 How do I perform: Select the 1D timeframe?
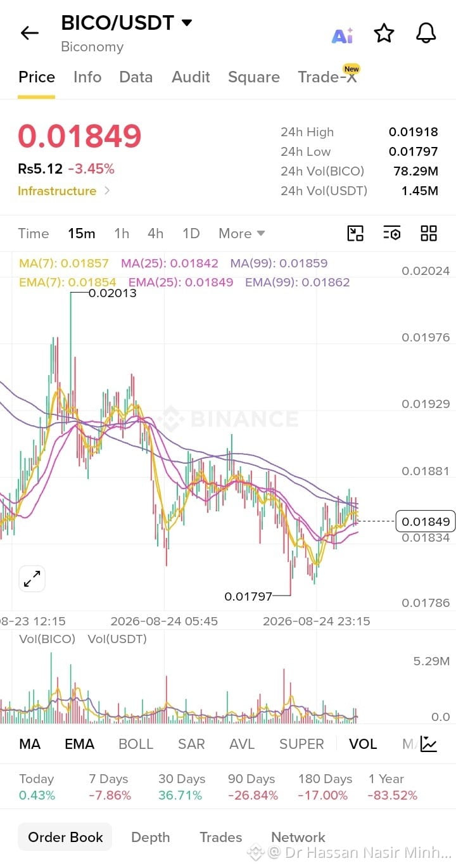click(191, 233)
